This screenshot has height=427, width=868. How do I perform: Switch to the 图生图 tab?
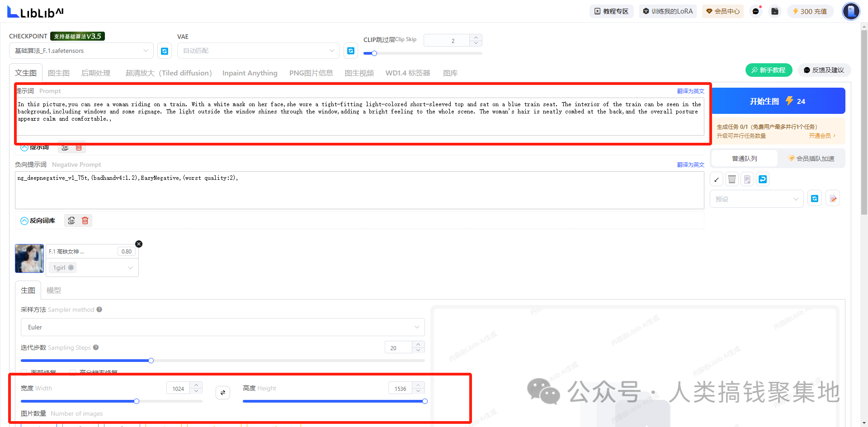tap(59, 73)
